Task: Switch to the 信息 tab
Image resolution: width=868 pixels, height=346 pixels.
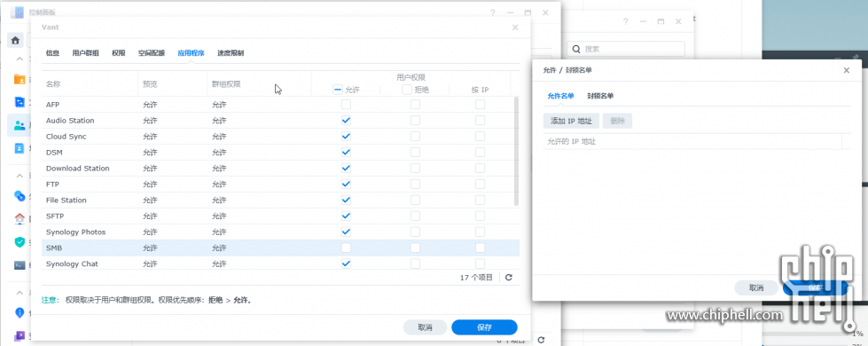Action: (52, 53)
